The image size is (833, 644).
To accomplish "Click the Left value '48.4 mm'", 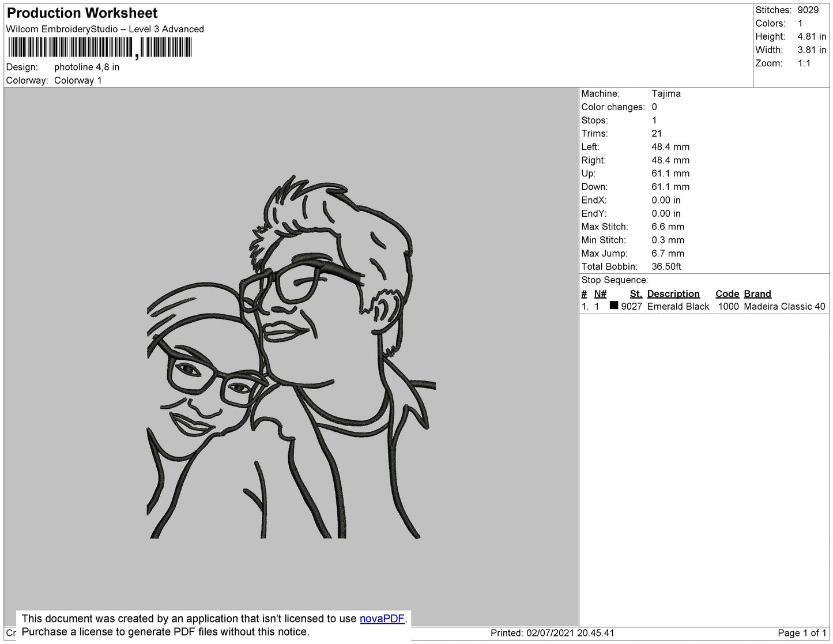I will click(670, 147).
